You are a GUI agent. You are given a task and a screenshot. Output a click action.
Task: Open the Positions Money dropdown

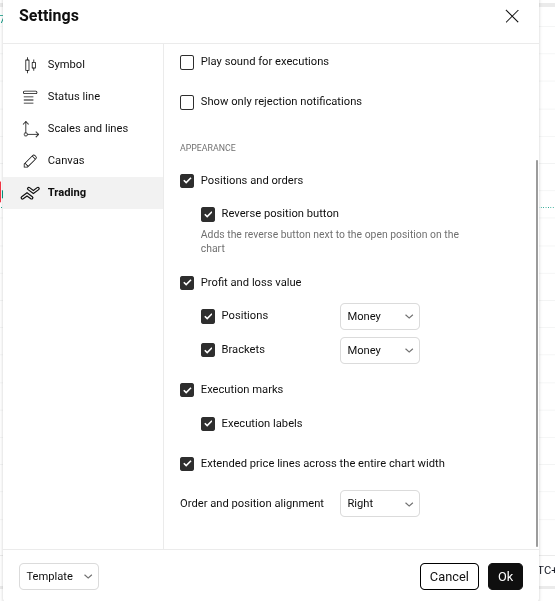(x=379, y=316)
